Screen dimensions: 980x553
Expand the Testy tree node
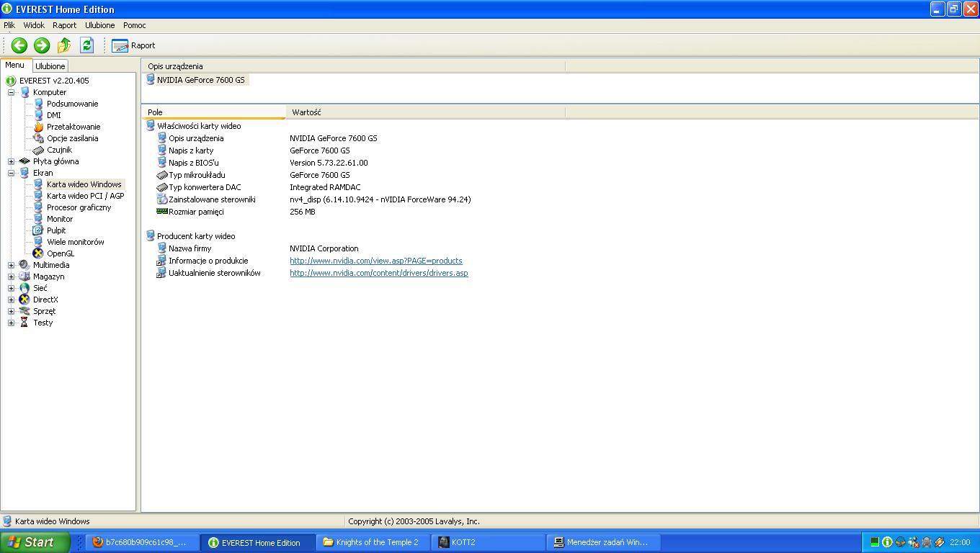pos(11,323)
